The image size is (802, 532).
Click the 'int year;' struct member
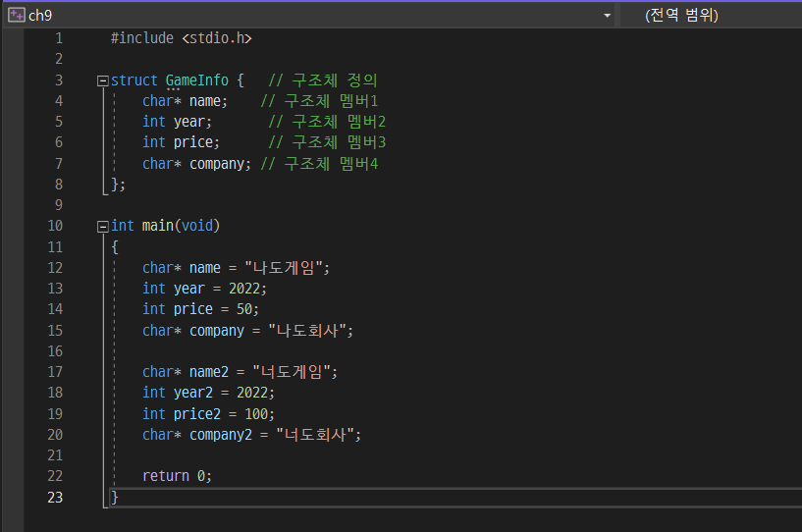177,122
